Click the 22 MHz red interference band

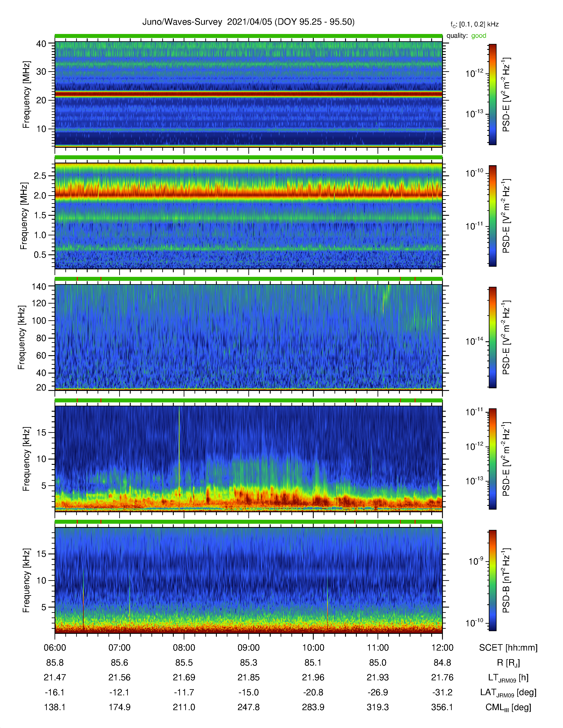(248, 94)
